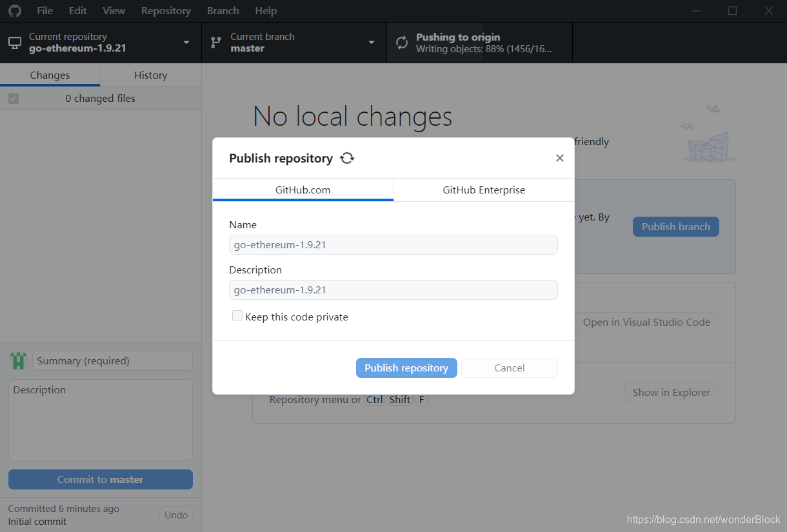Focus the Summary (required) commit field
The height and width of the screenshot is (532, 787).
pos(112,361)
